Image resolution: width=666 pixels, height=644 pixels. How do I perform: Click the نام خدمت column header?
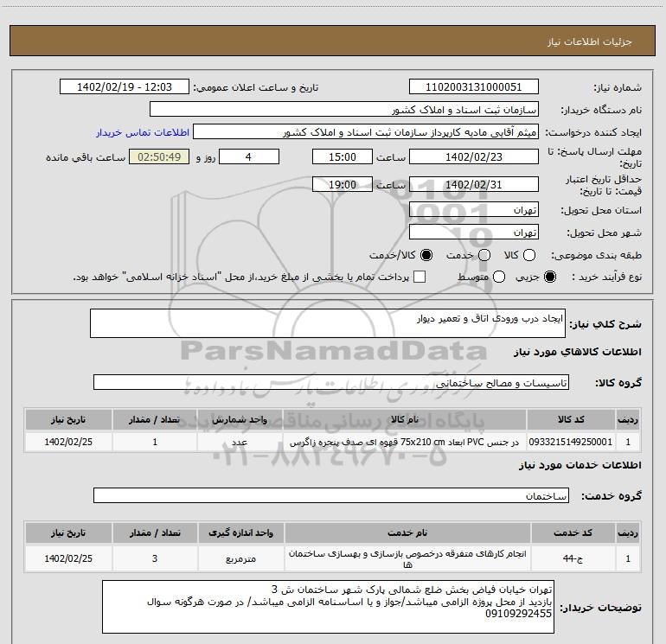click(x=407, y=532)
